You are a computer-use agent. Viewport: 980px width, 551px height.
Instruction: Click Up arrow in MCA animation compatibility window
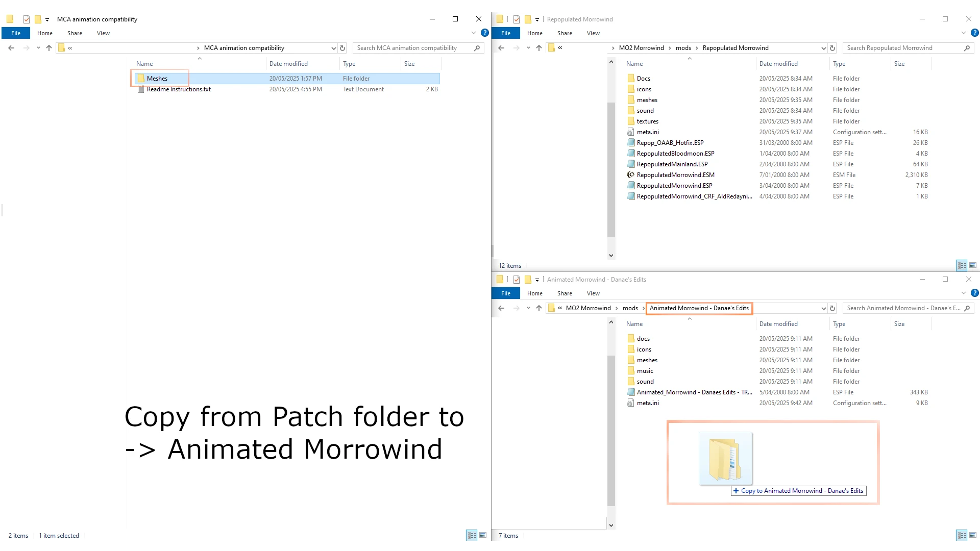[49, 48]
